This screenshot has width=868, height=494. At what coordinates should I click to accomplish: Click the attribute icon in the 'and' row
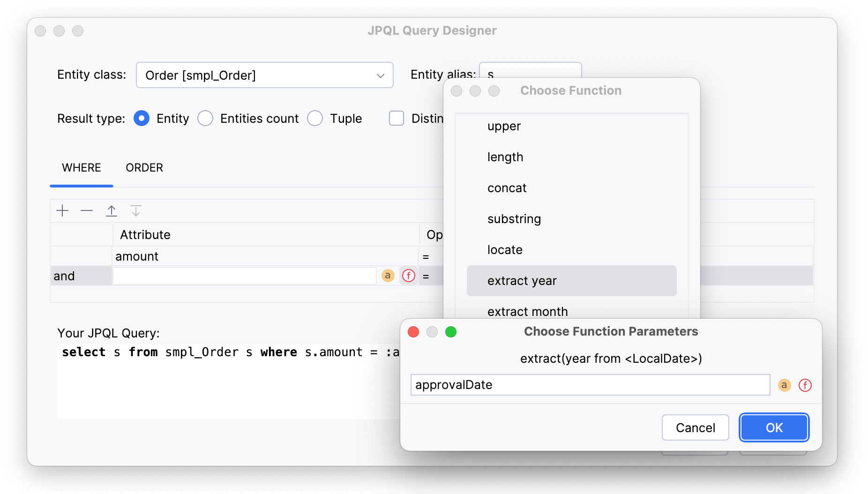click(x=388, y=276)
